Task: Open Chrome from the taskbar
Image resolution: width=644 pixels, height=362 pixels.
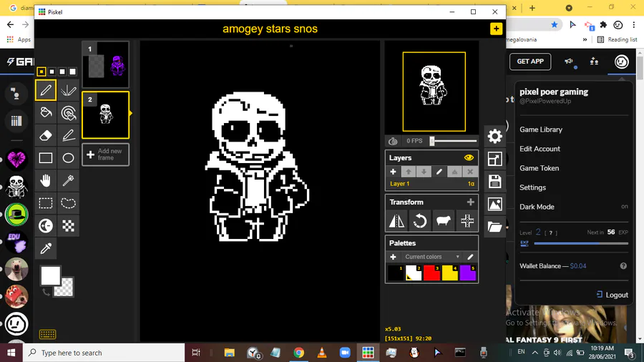Action: [298, 353]
